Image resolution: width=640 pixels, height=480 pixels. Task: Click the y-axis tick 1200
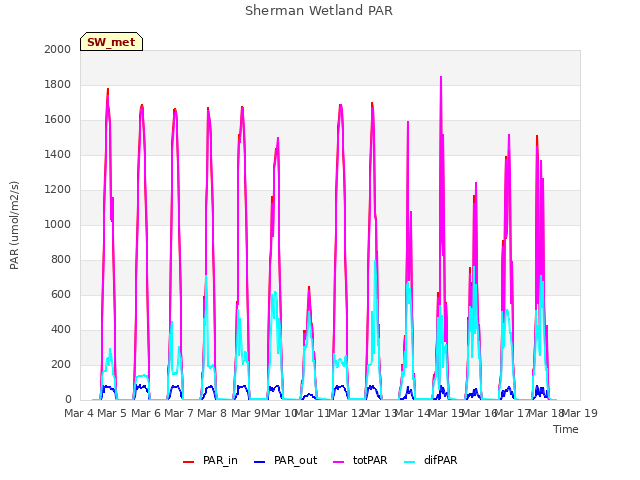(58, 189)
